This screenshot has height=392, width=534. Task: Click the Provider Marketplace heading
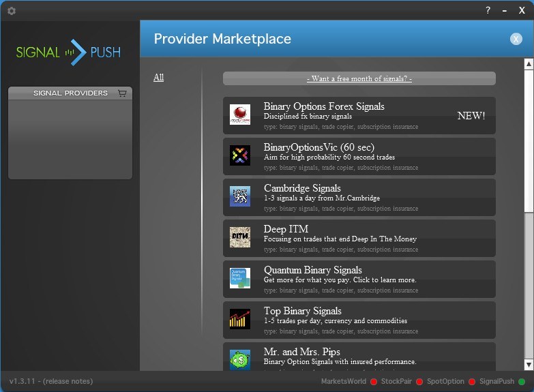tap(222, 39)
